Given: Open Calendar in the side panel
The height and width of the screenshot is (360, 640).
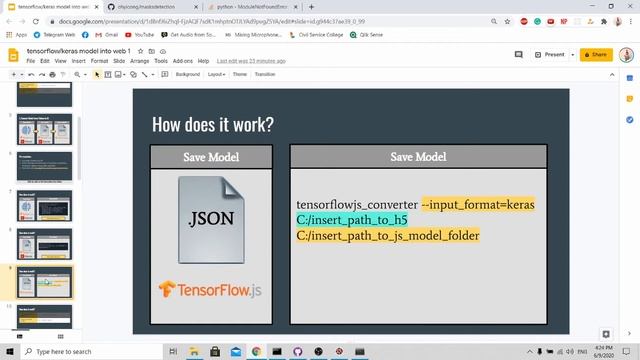Looking at the screenshot, I should (630, 78).
